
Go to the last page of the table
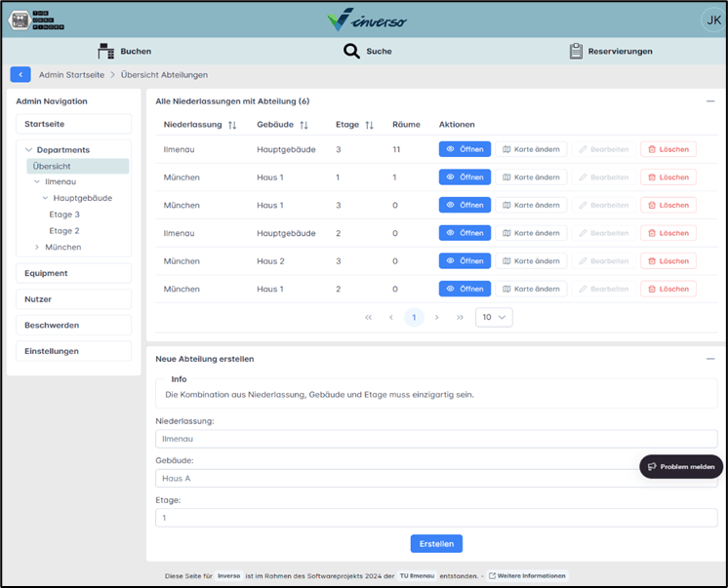(x=460, y=318)
